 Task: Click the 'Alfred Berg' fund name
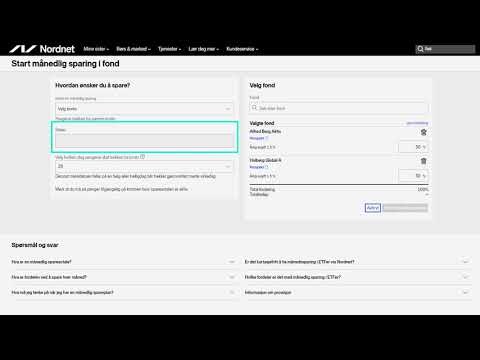(x=265, y=131)
